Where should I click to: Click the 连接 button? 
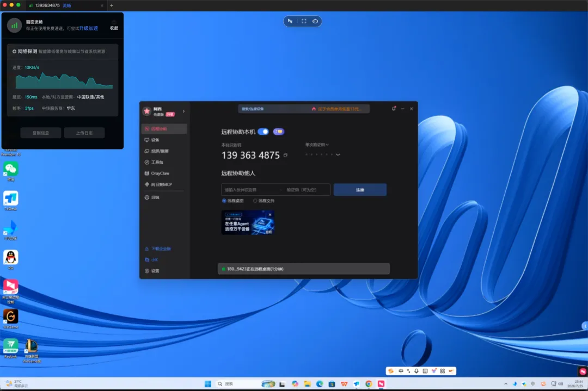point(360,190)
